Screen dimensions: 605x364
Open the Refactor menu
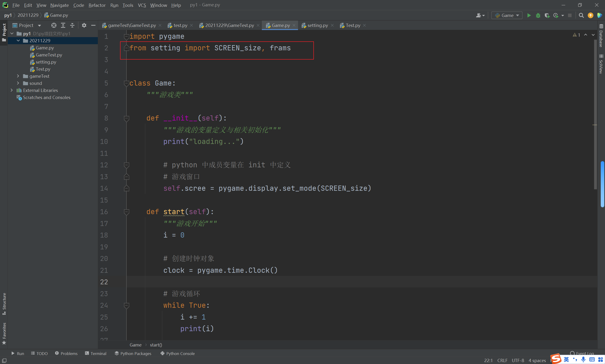tap(97, 5)
